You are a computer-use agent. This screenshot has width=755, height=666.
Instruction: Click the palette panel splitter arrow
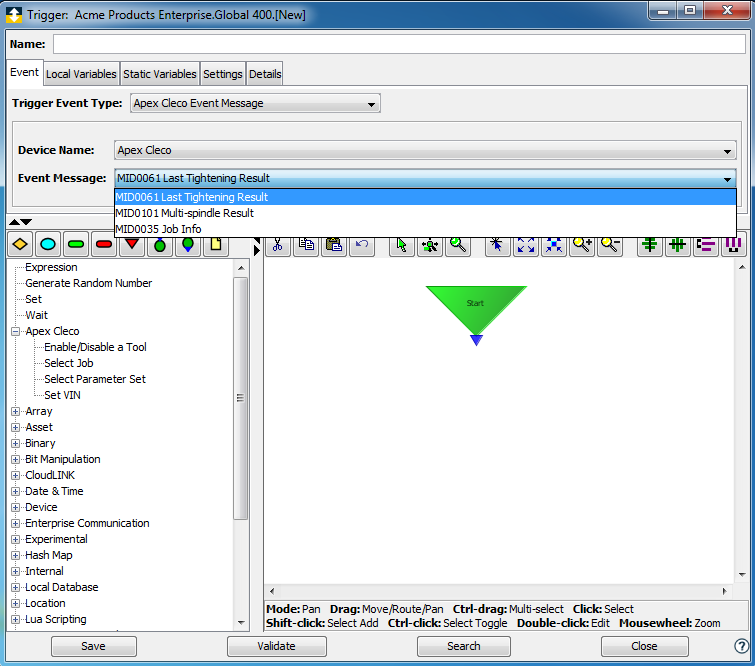[x=257, y=250]
